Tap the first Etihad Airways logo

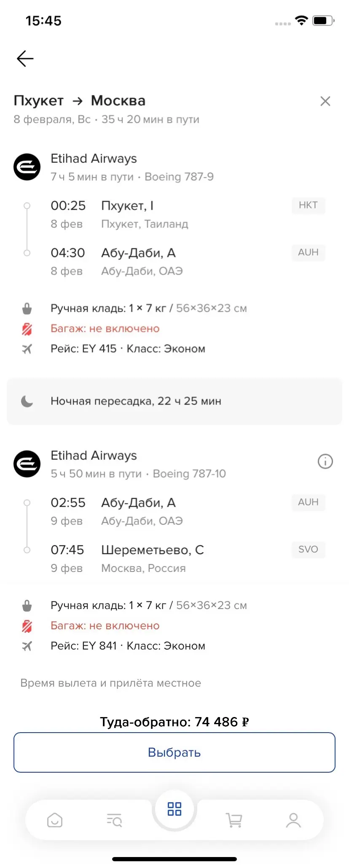pos(27,167)
